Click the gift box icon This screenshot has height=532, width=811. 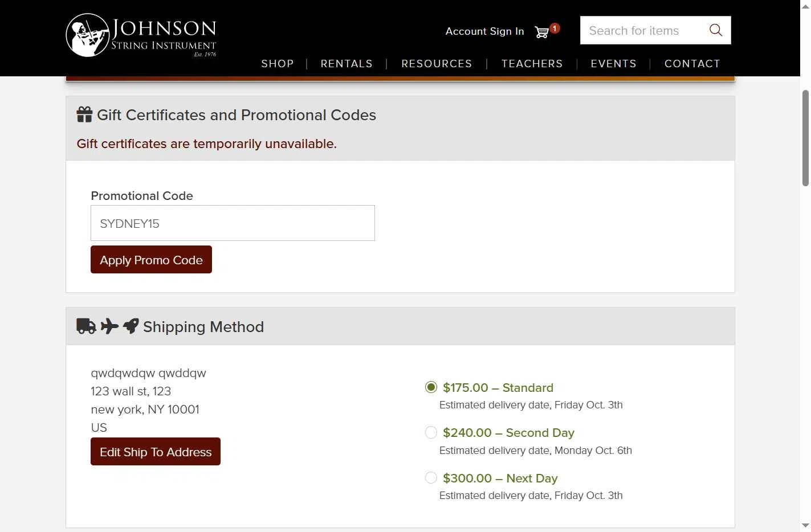[x=84, y=114]
